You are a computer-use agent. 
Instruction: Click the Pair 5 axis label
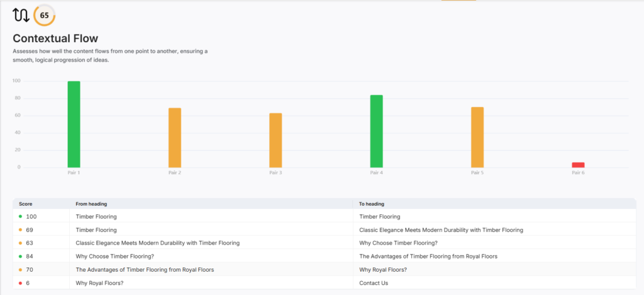477,173
